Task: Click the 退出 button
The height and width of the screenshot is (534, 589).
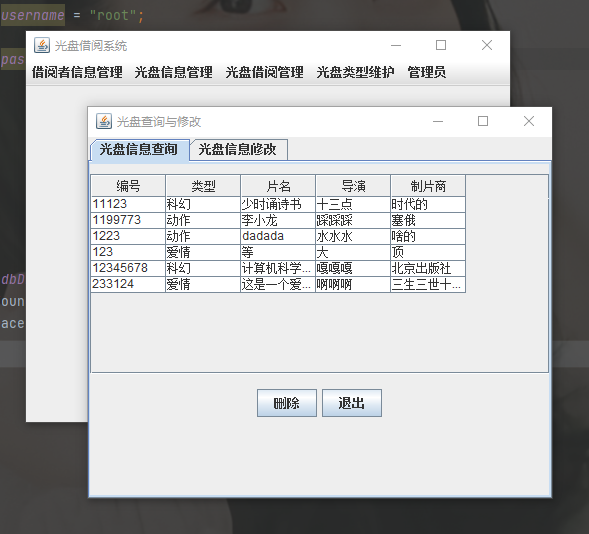Action: pyautogui.click(x=352, y=403)
